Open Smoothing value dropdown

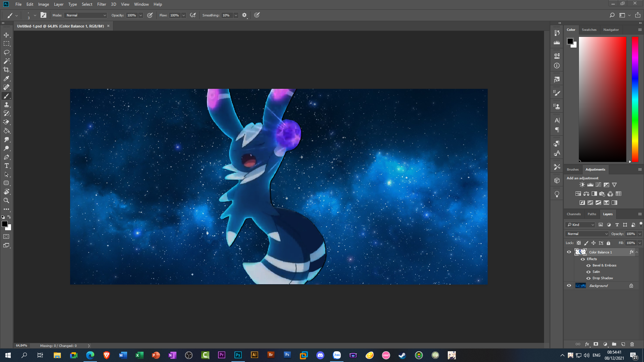(236, 15)
